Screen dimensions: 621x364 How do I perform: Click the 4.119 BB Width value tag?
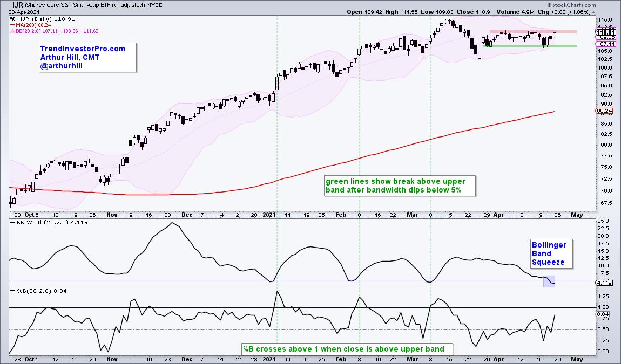coord(603,283)
